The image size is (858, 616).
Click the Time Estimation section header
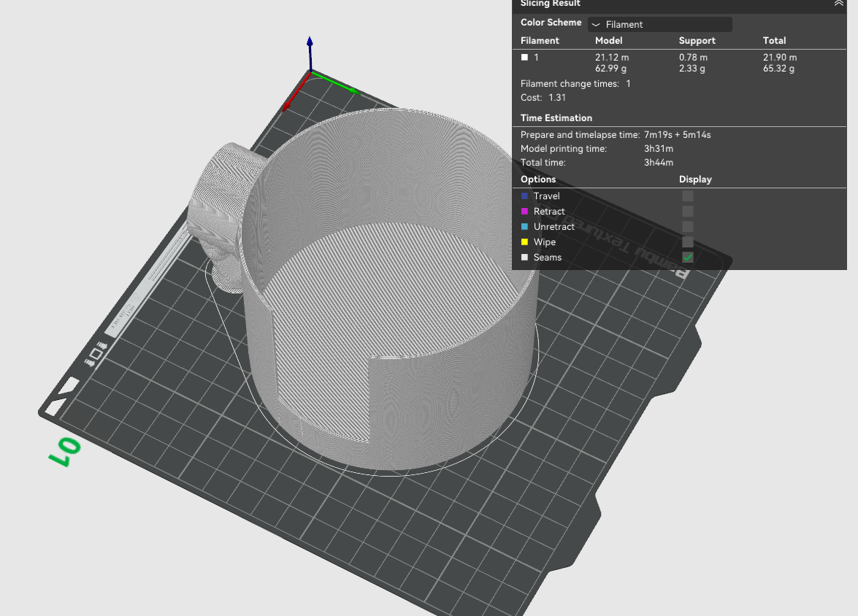(x=556, y=118)
